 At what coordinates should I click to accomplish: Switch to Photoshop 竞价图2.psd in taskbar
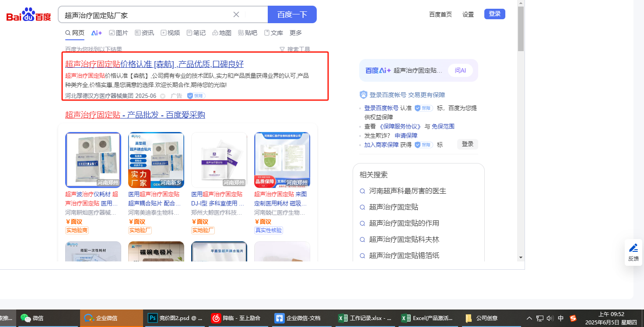click(175, 318)
